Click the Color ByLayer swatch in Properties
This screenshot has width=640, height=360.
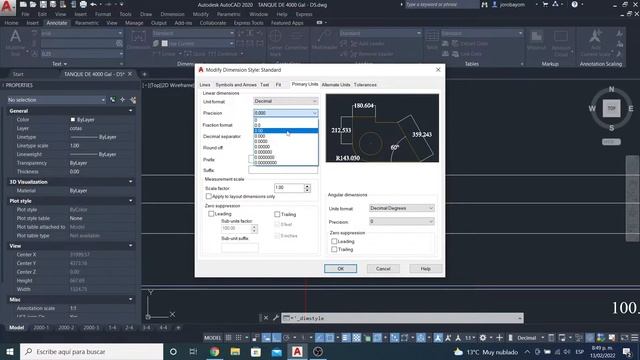pyautogui.click(x=73, y=120)
